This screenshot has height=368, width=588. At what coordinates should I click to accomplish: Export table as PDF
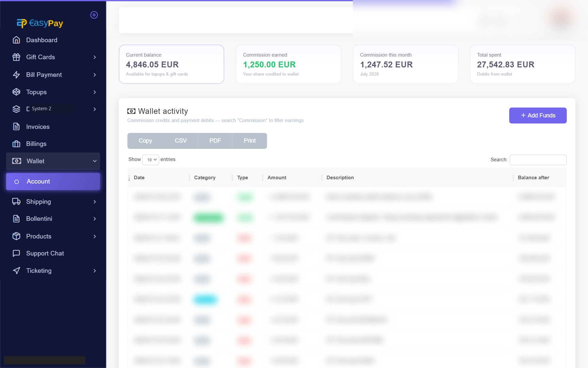click(x=215, y=141)
